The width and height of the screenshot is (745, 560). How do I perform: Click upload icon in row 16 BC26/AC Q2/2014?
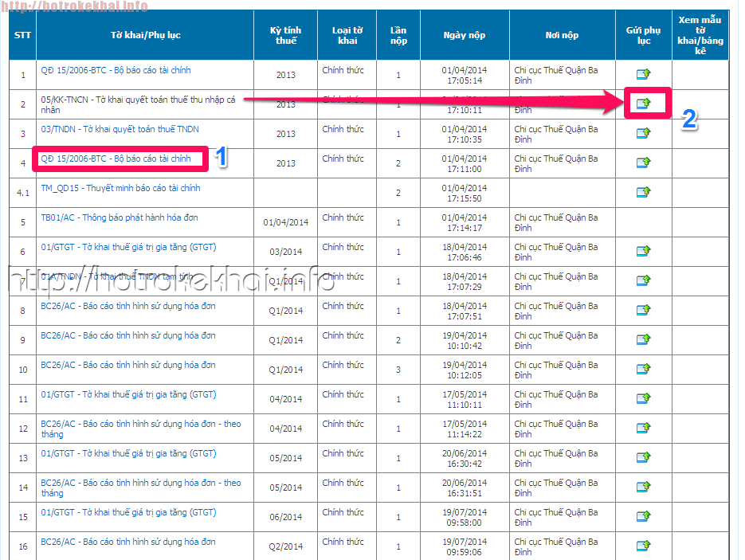coord(643,546)
